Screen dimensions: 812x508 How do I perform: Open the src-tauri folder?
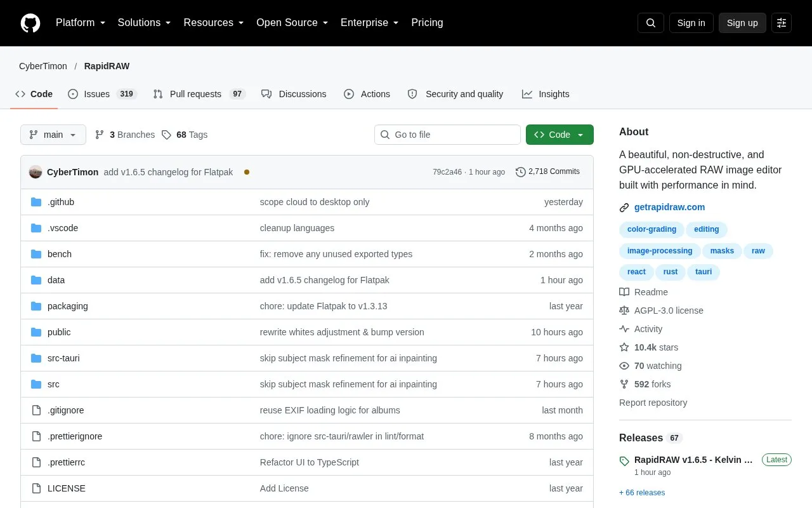(63, 358)
